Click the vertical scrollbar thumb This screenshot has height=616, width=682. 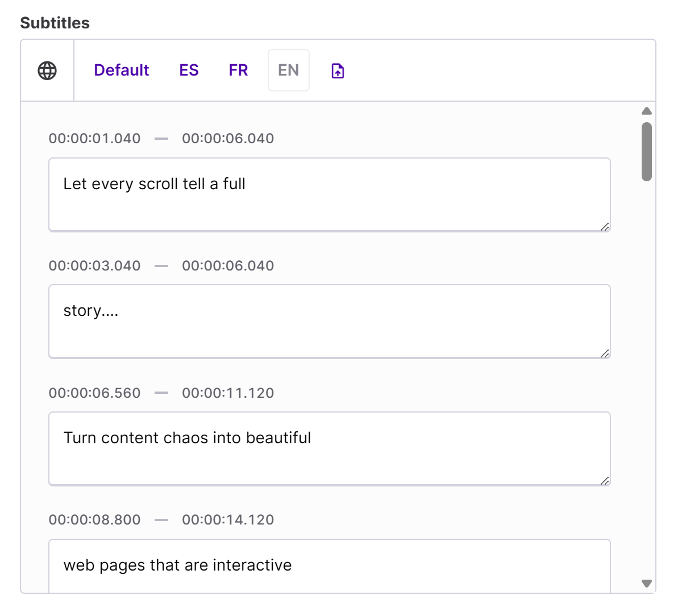(x=646, y=152)
